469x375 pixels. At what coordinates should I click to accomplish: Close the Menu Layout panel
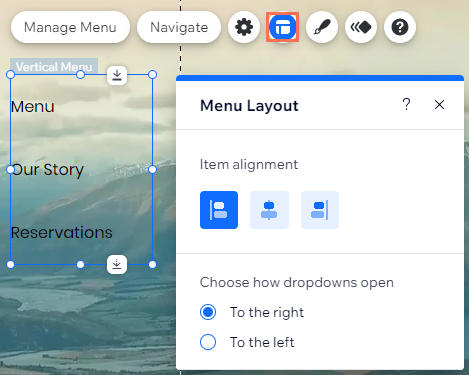439,105
